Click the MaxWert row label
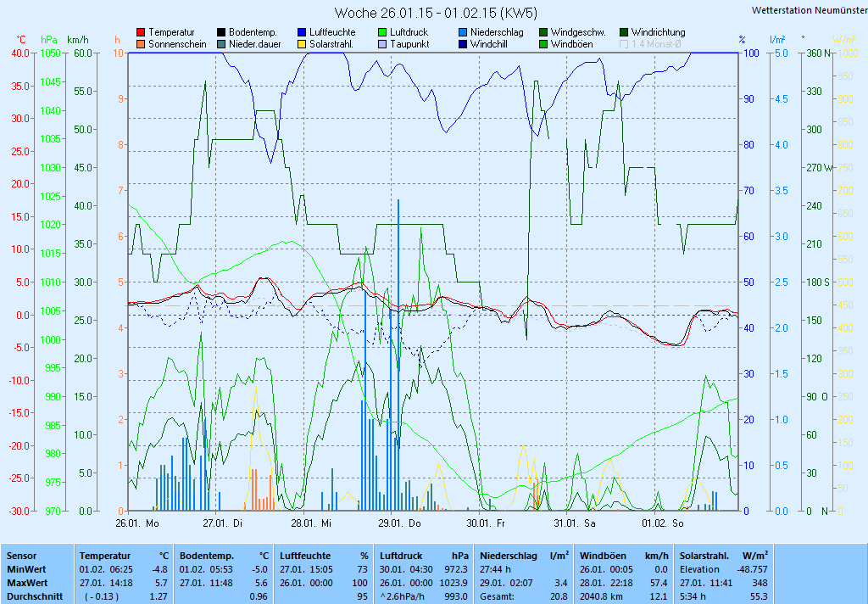The image size is (868, 604). pos(27,583)
